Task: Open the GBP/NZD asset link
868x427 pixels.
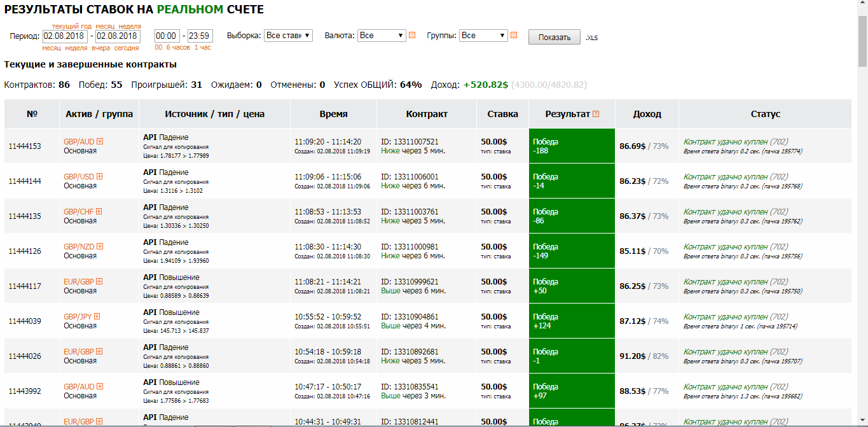Action: click(x=79, y=247)
